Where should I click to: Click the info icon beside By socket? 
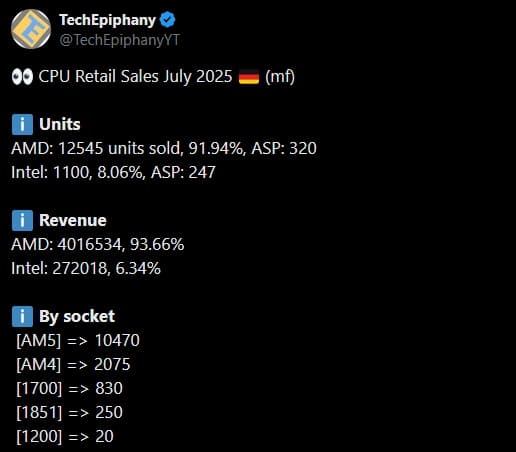[x=22, y=316]
